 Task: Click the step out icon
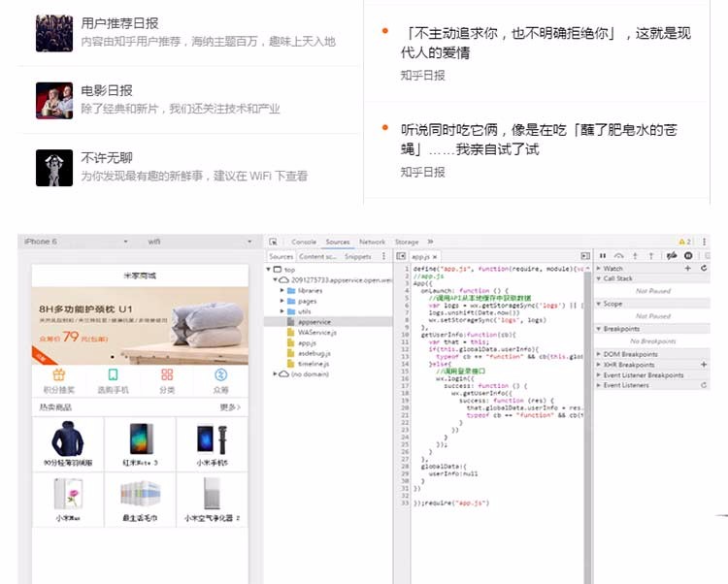[651, 255]
